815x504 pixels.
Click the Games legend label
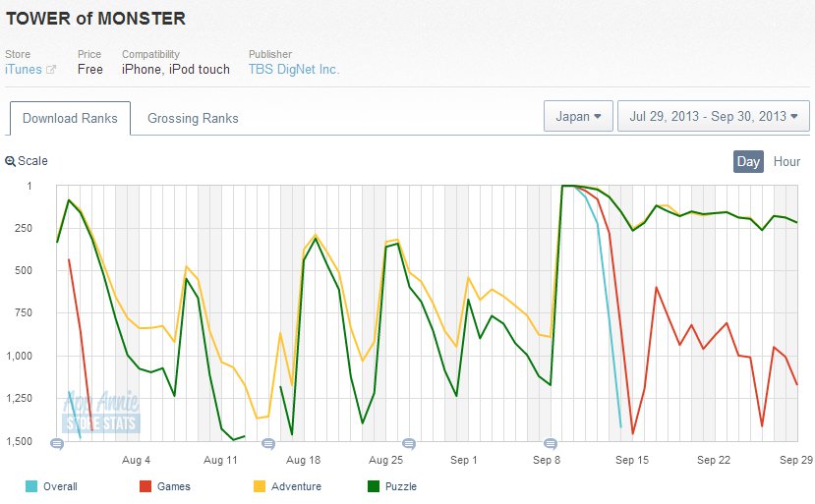(174, 486)
